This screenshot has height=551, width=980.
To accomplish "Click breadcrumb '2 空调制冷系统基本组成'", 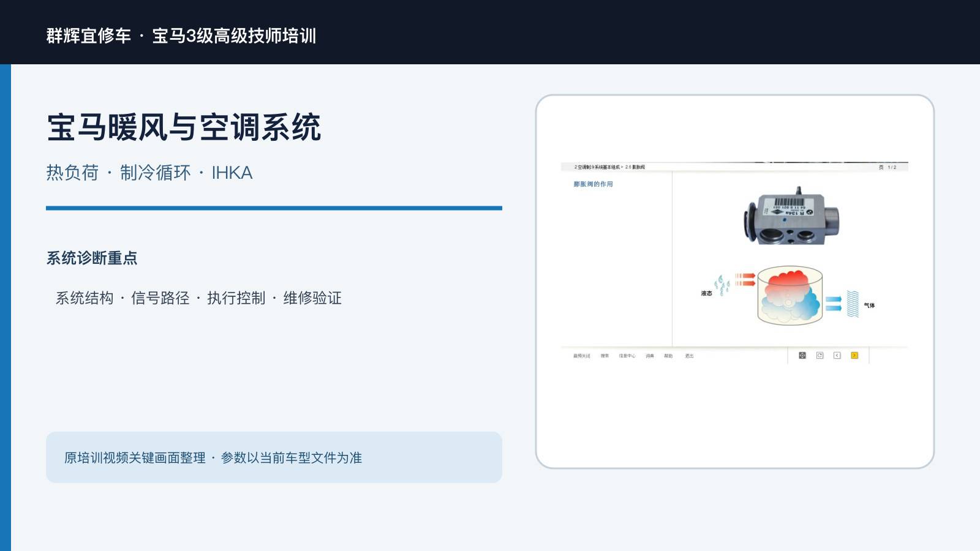I will tap(597, 167).
